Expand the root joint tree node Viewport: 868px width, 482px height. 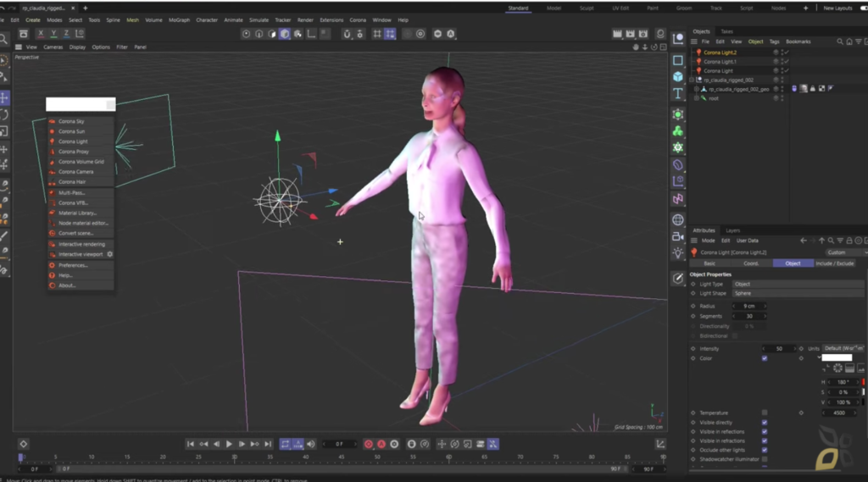coord(697,98)
